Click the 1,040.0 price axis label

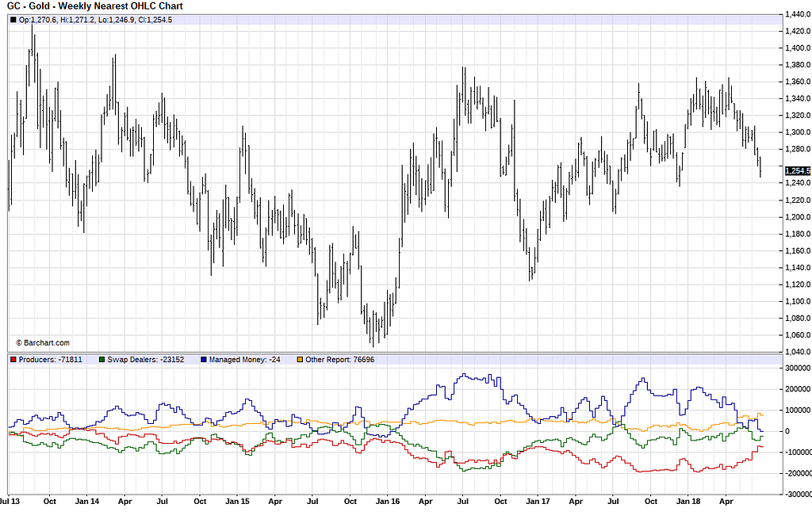tap(798, 352)
